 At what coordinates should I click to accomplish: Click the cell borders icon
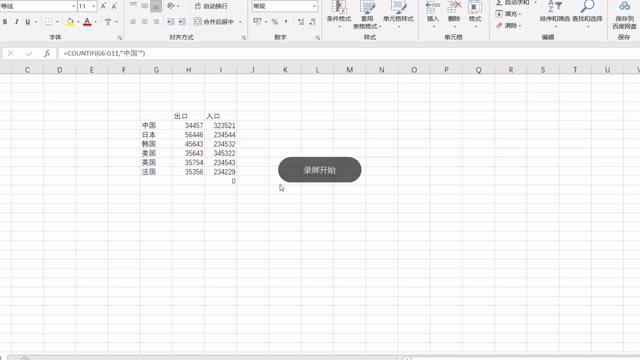click(x=49, y=22)
